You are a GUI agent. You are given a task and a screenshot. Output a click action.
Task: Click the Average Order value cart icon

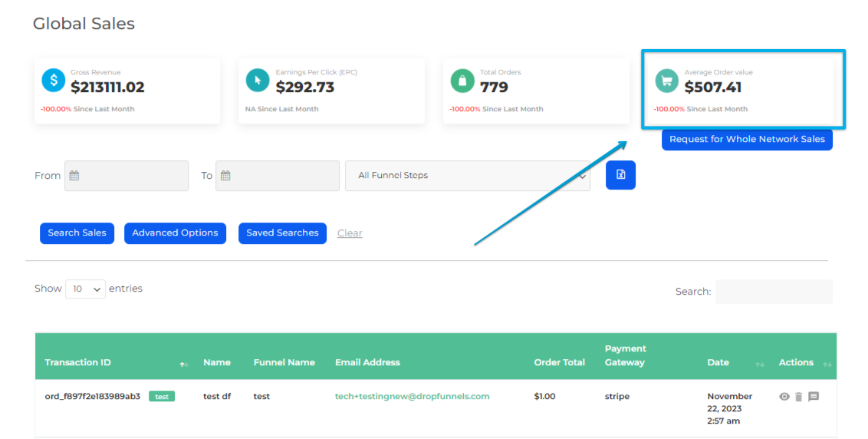(x=666, y=80)
